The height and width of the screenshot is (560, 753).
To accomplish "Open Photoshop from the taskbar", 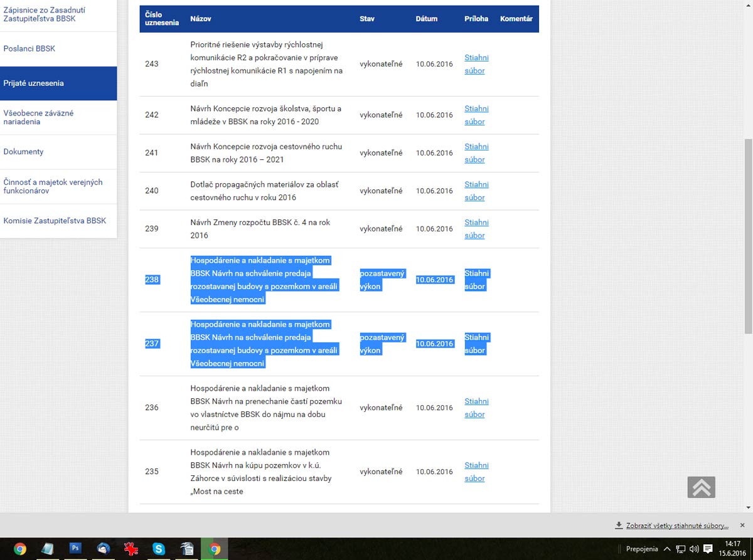I will (76, 548).
